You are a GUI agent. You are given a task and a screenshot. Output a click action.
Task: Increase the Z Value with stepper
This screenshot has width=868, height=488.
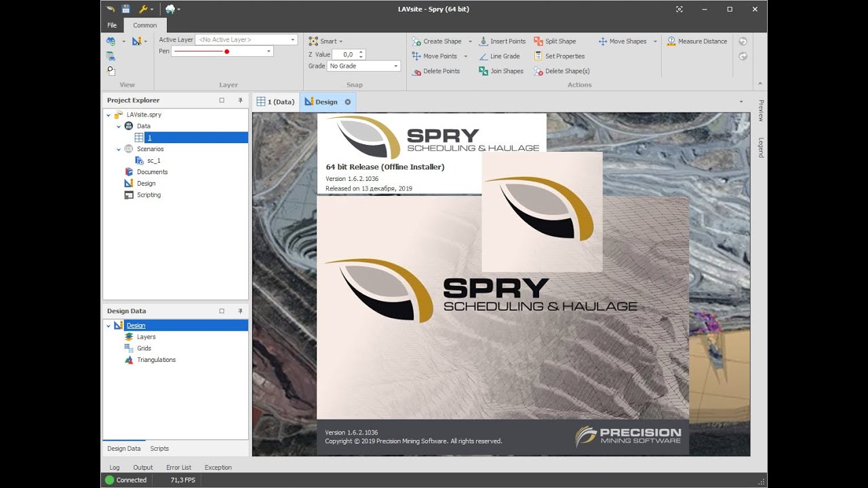click(361, 52)
